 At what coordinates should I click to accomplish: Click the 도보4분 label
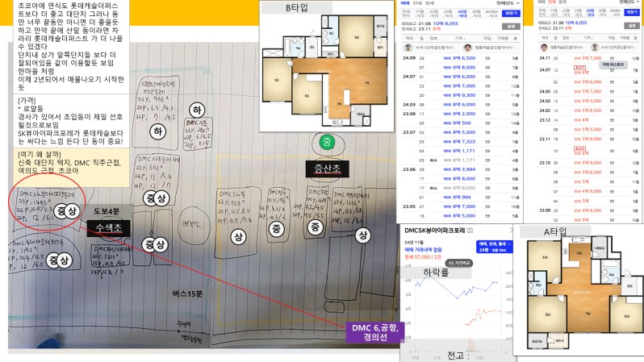pos(107,211)
